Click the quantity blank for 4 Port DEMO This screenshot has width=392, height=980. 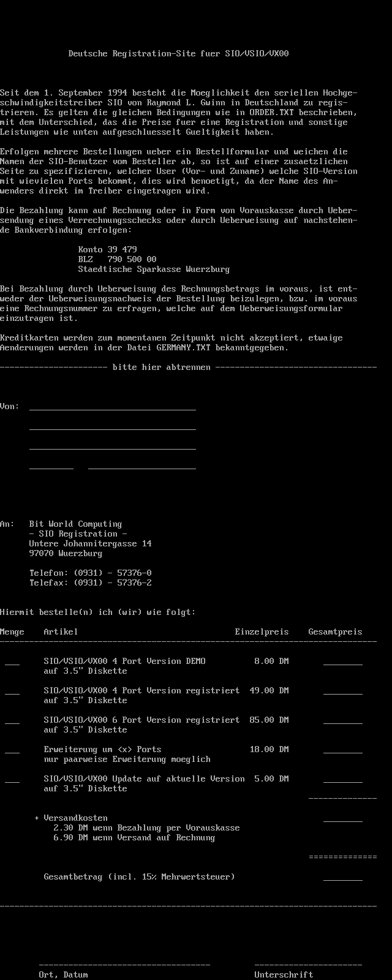coord(12,663)
